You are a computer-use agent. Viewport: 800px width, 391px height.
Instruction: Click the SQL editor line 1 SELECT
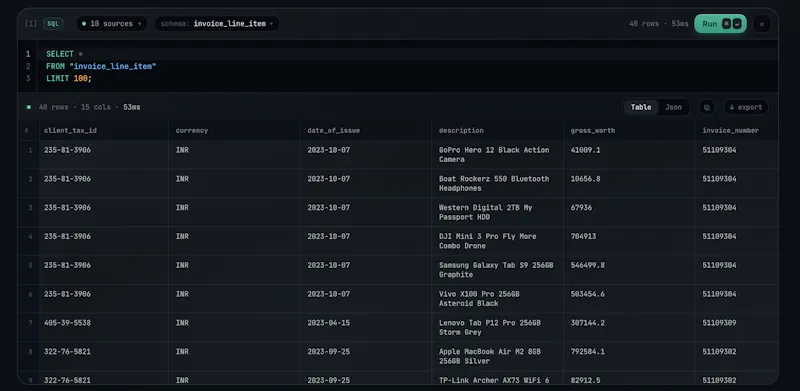pos(60,54)
